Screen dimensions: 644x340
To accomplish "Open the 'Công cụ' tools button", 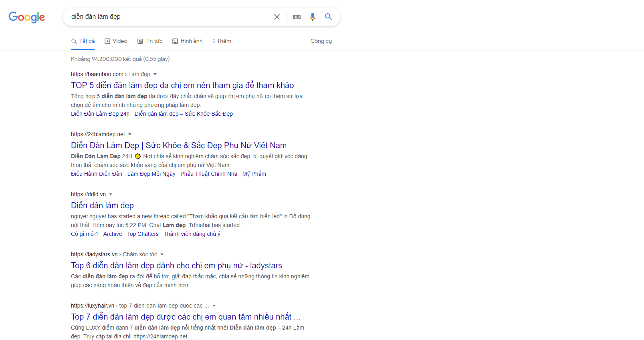I will click(321, 41).
